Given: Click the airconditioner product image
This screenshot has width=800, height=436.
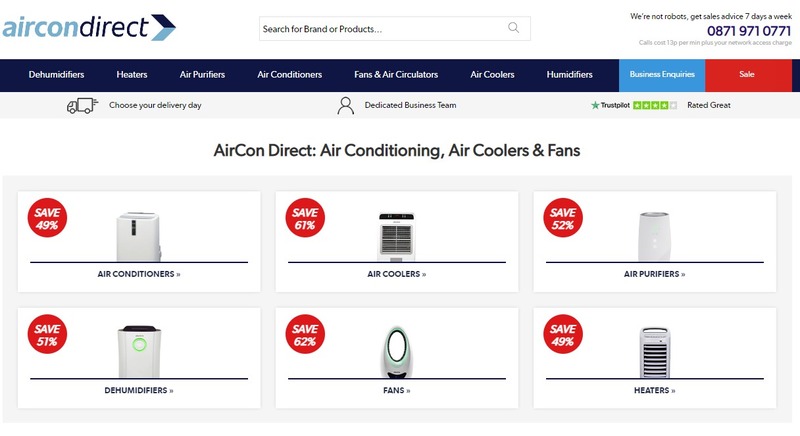Looking at the screenshot, I should pyautogui.click(x=138, y=237).
